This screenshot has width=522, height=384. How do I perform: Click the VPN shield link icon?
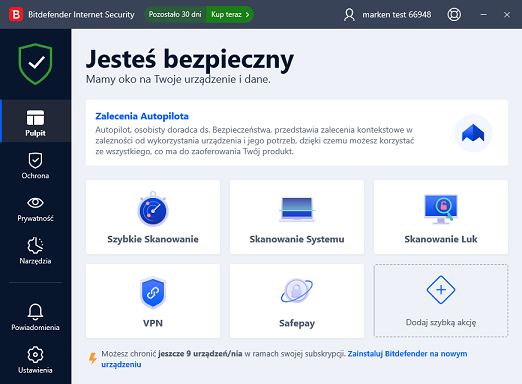coord(153,293)
